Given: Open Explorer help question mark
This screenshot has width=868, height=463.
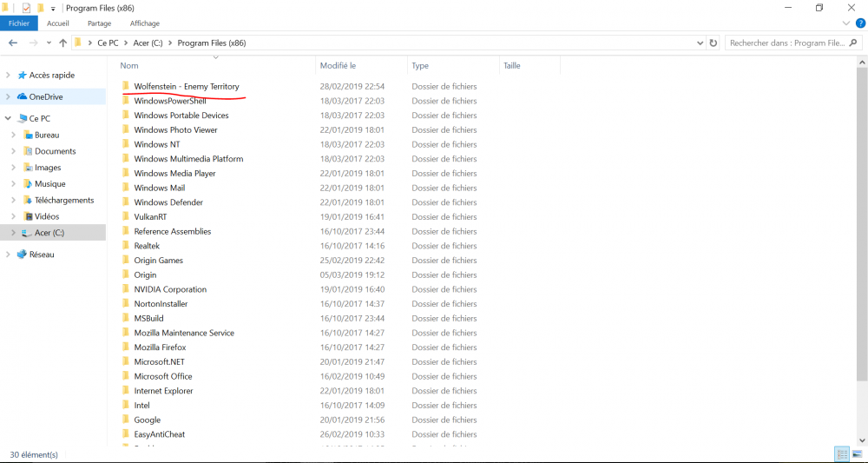Looking at the screenshot, I should coord(858,23).
